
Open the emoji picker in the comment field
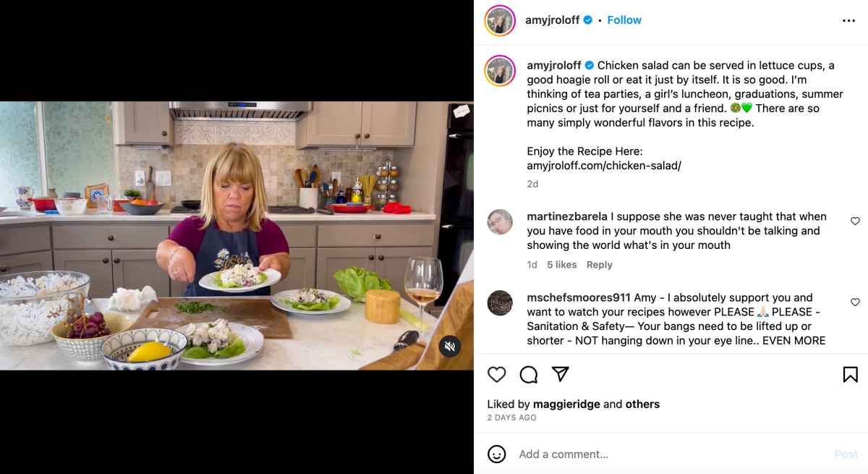coord(496,454)
